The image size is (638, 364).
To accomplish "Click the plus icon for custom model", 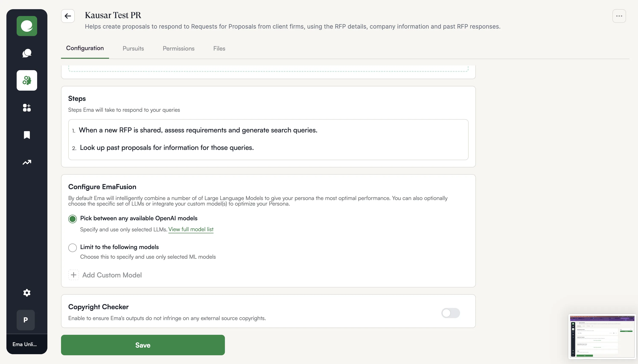I will (73, 275).
